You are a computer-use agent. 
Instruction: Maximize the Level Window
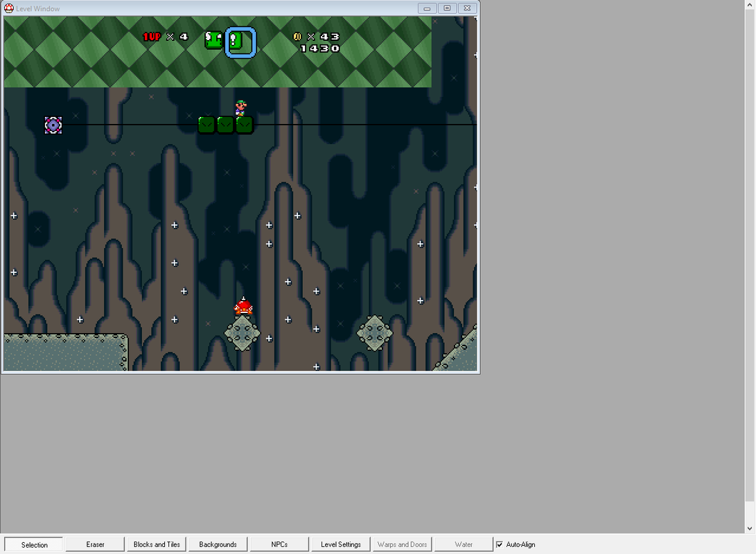447,8
